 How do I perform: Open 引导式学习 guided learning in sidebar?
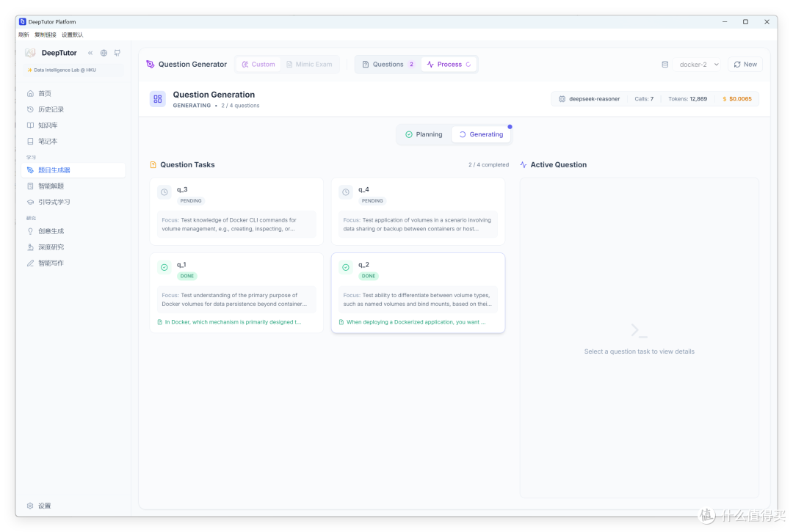point(74,202)
